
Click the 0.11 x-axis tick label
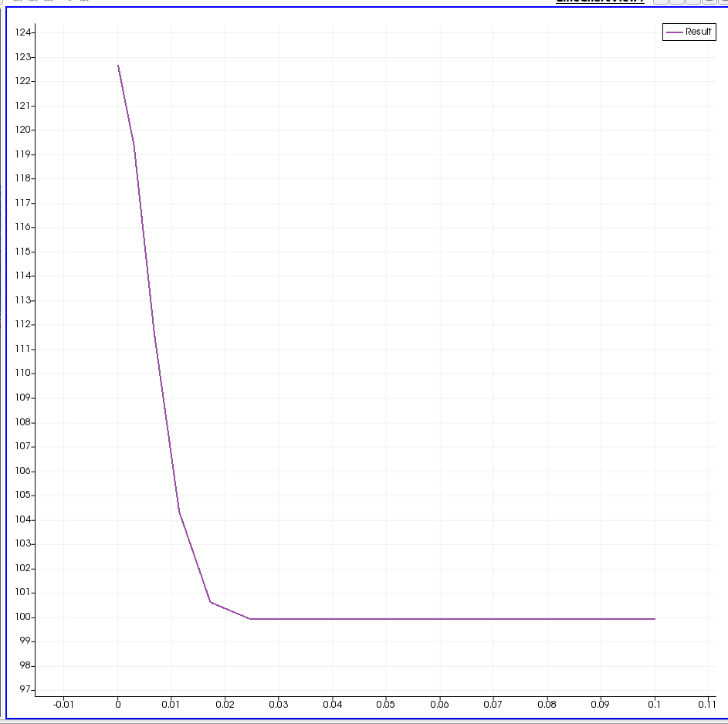pyautogui.click(x=707, y=705)
